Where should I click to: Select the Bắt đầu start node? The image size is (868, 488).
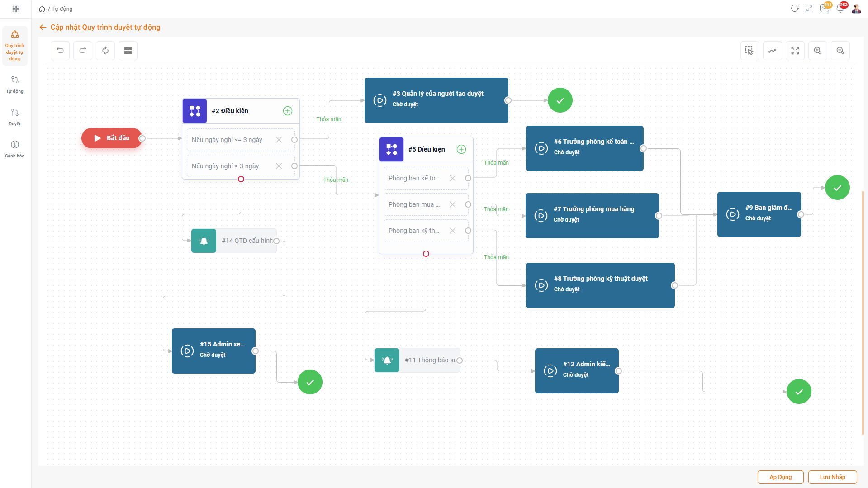(112, 138)
